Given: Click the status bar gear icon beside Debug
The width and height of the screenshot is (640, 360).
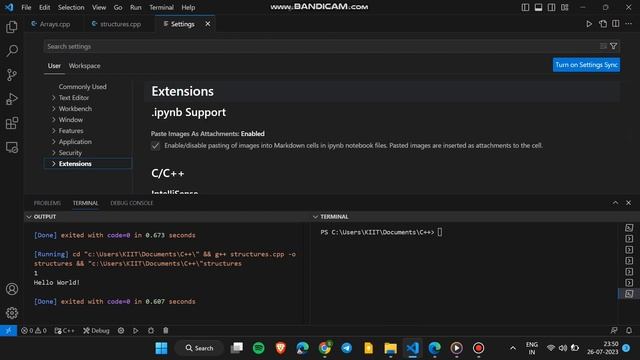Looking at the screenshot, I should tap(121, 331).
